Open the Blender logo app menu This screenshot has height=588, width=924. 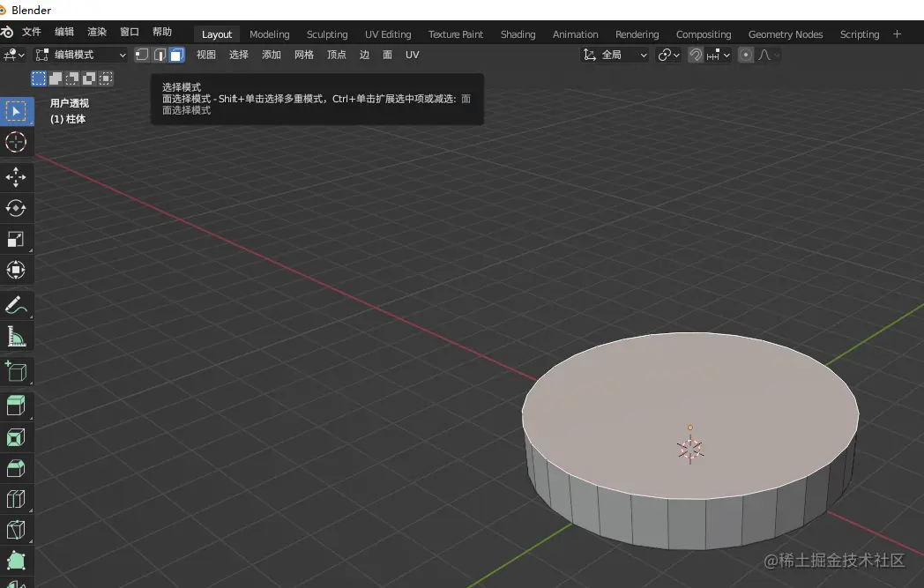pos(6,32)
